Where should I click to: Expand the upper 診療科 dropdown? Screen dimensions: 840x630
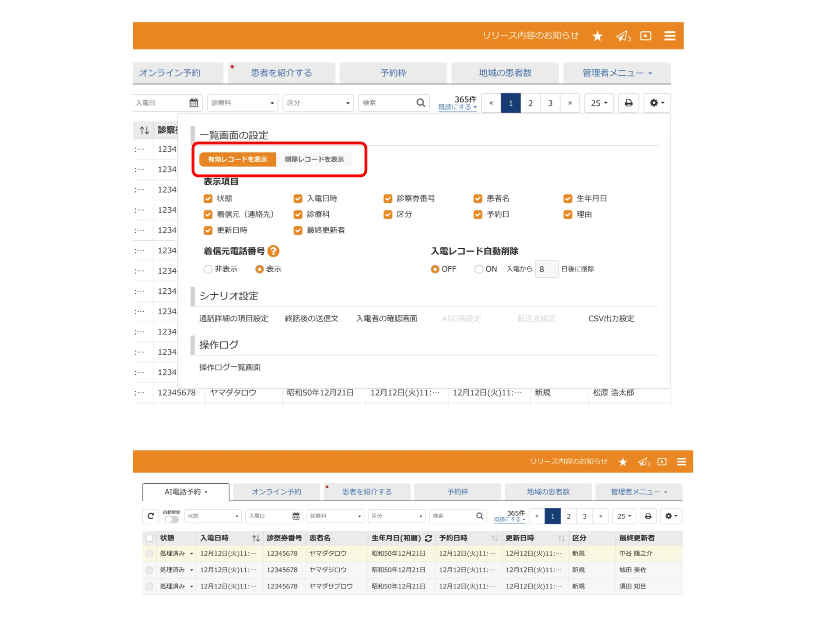(242, 103)
